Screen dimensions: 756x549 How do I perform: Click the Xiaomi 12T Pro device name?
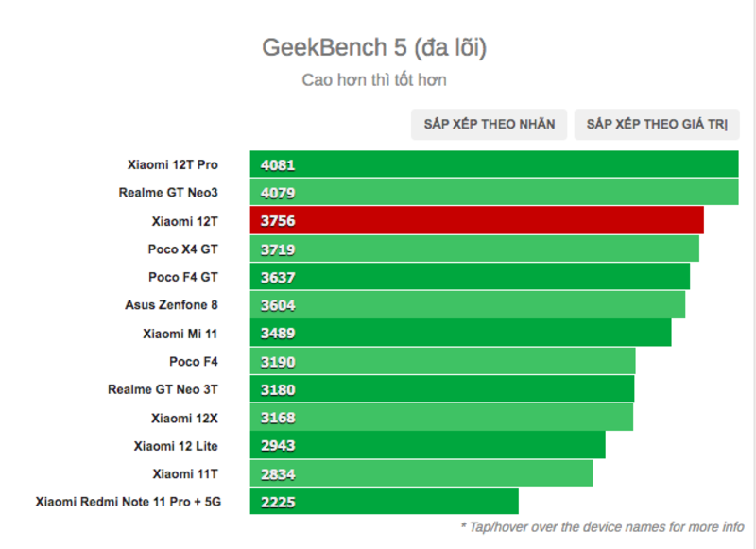point(173,164)
